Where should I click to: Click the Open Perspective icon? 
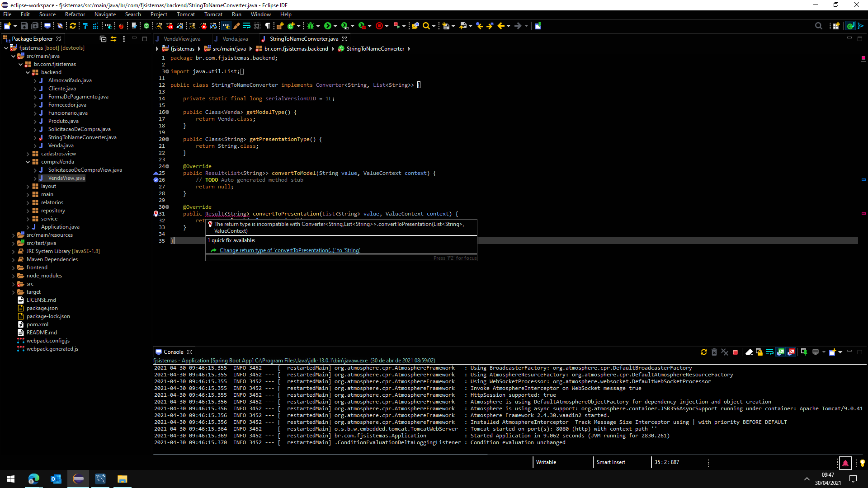[x=836, y=26]
